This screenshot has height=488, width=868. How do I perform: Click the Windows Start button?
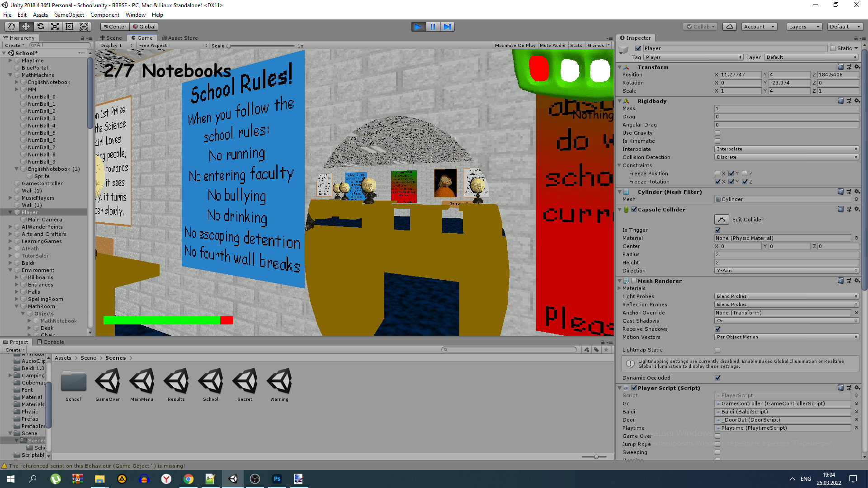coord(11,479)
